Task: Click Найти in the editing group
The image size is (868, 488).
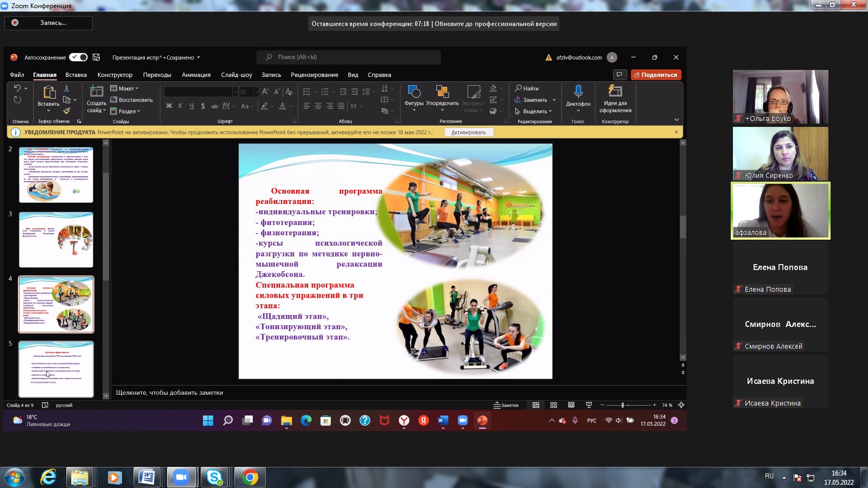Action: click(x=527, y=88)
